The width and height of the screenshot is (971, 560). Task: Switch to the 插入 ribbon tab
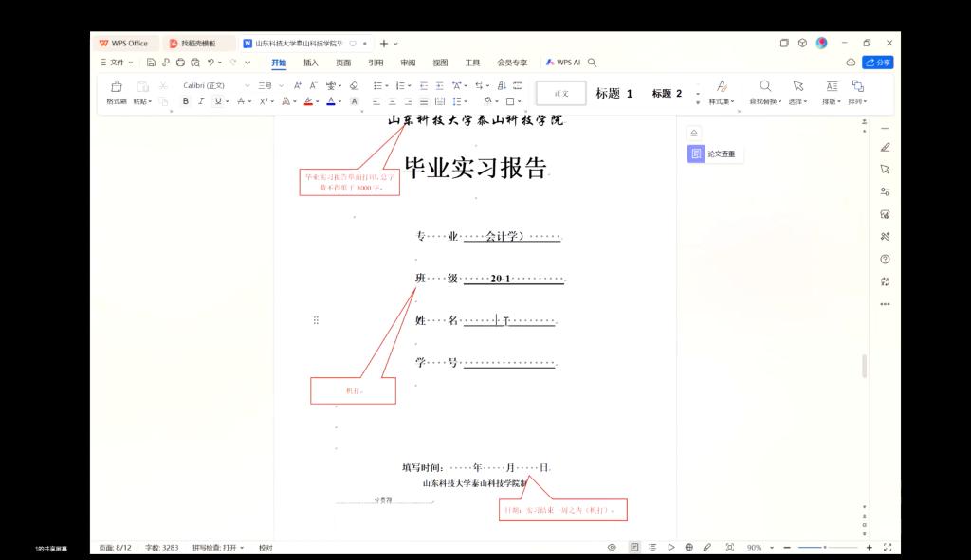tap(311, 63)
